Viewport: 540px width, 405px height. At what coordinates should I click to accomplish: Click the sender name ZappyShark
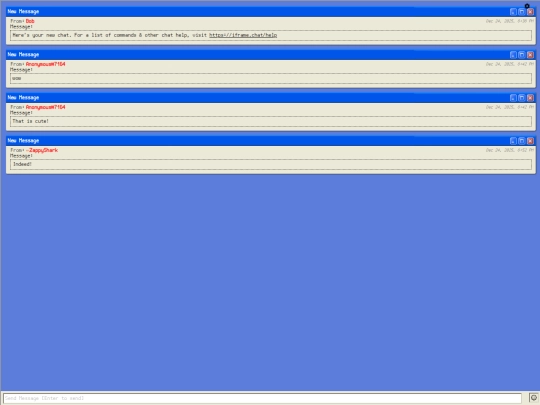coord(42,150)
